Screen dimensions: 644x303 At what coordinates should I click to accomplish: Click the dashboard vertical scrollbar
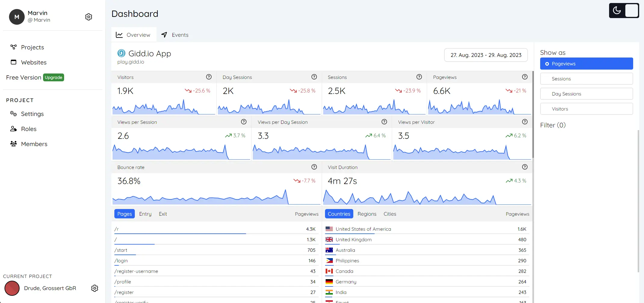(533, 114)
